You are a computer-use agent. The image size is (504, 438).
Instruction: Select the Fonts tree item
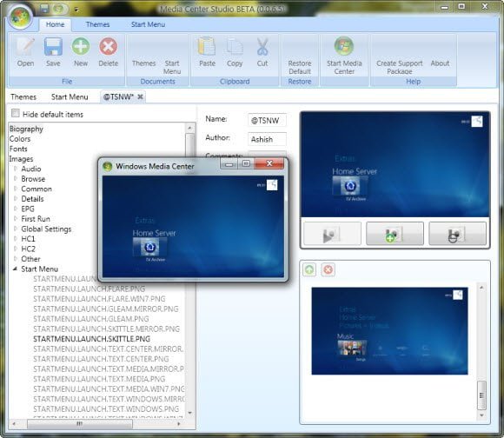point(18,149)
